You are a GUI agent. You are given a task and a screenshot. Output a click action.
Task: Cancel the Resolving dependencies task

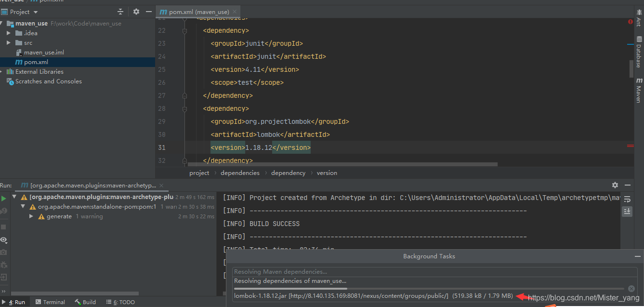point(631,289)
